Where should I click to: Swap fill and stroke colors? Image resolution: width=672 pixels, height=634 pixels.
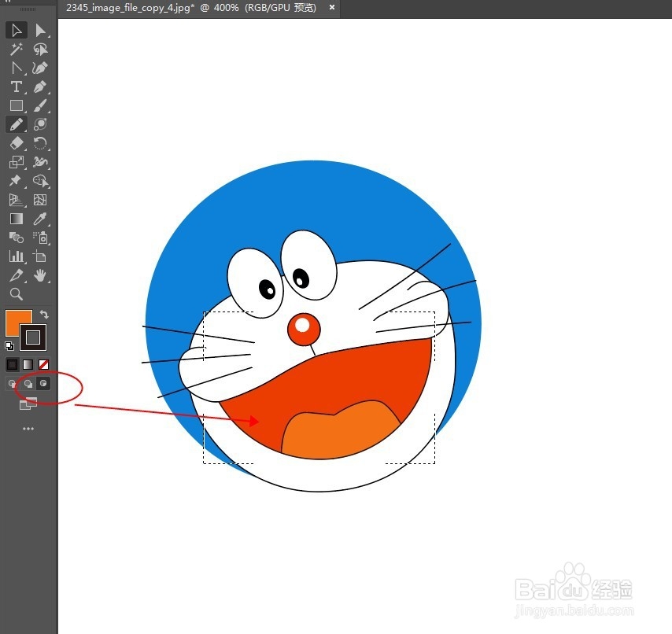pos(44,315)
